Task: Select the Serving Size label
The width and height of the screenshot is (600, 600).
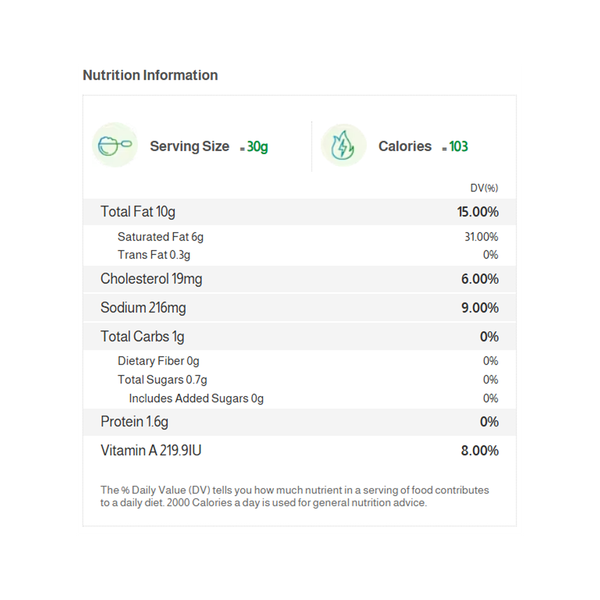Action: tap(189, 146)
